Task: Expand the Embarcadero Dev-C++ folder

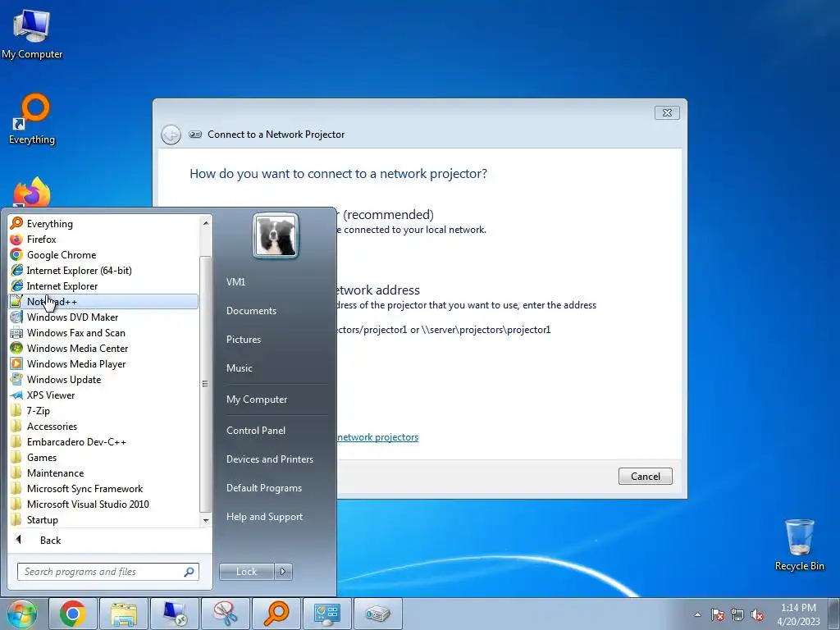Action: (x=103, y=441)
